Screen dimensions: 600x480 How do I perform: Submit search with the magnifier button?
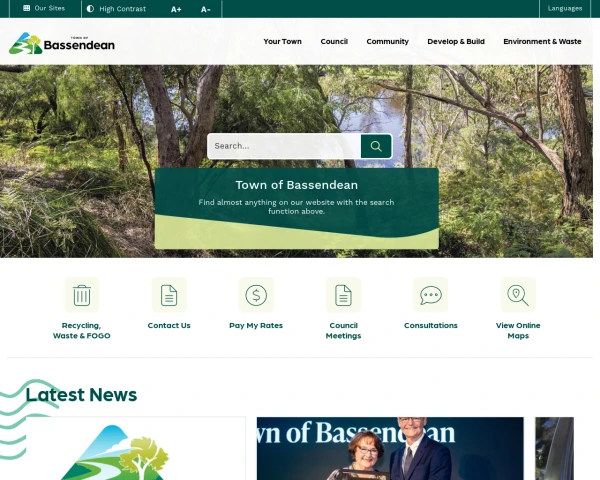tap(376, 146)
